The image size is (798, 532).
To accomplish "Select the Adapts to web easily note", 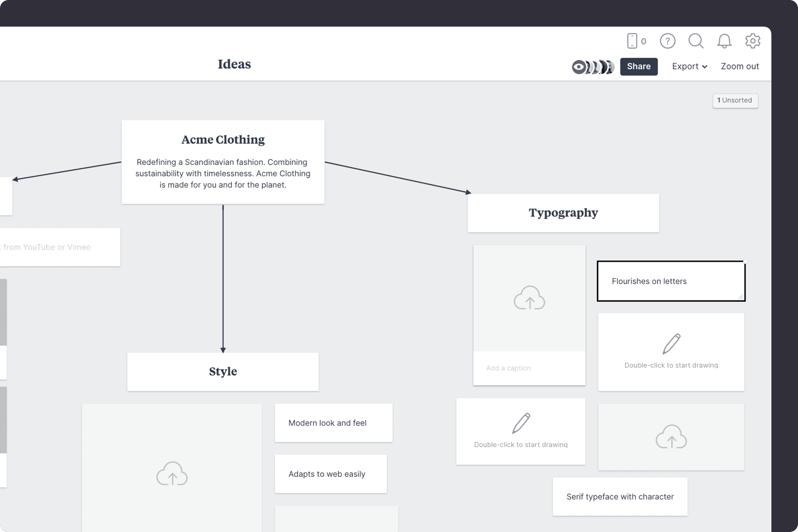I will point(331,474).
